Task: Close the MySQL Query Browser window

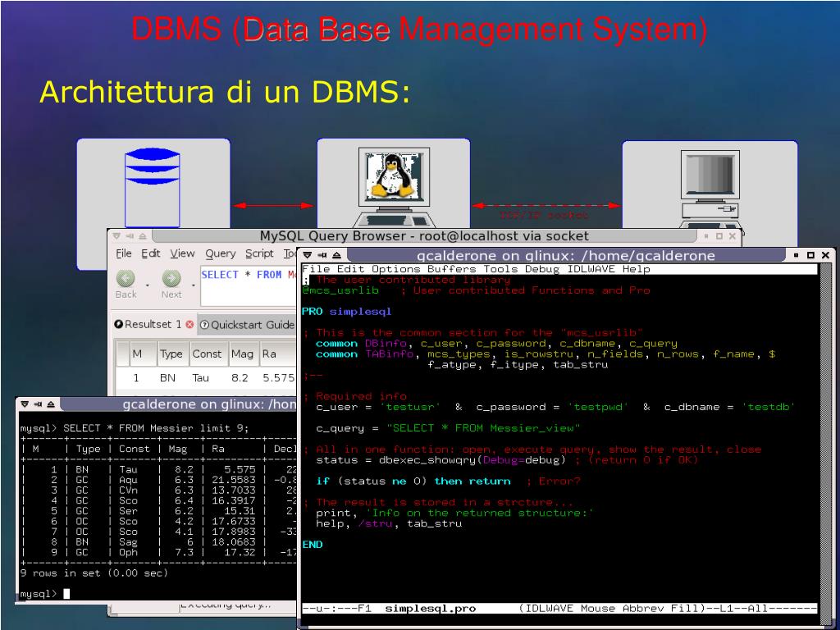Action: 733,235
